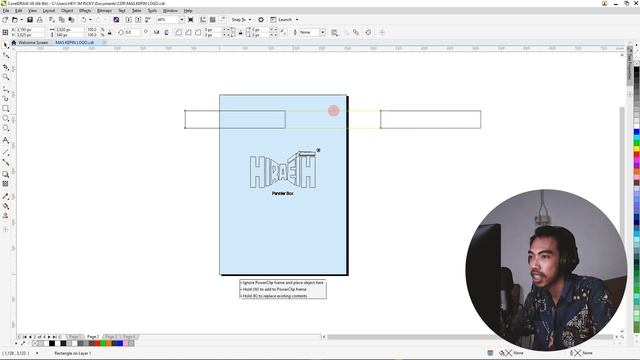Image resolution: width=640 pixels, height=360 pixels.
Task: Select the Interactive Fill tool
Action: click(6, 206)
